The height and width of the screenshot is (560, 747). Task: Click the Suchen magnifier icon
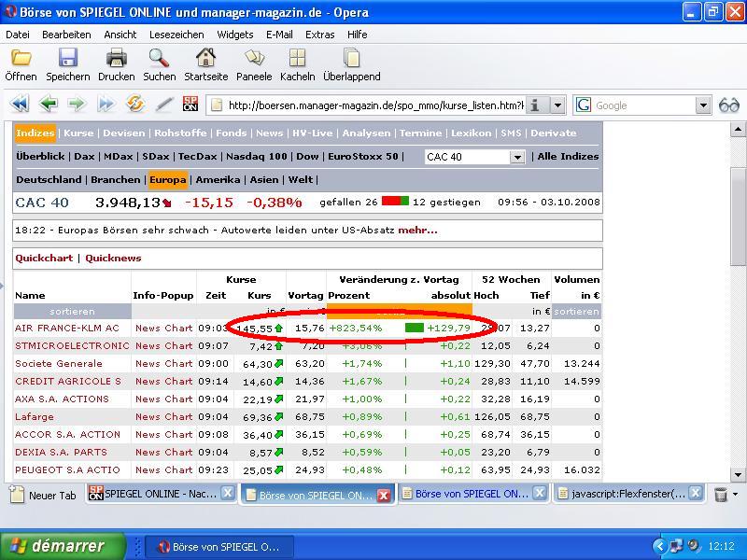pyautogui.click(x=160, y=59)
